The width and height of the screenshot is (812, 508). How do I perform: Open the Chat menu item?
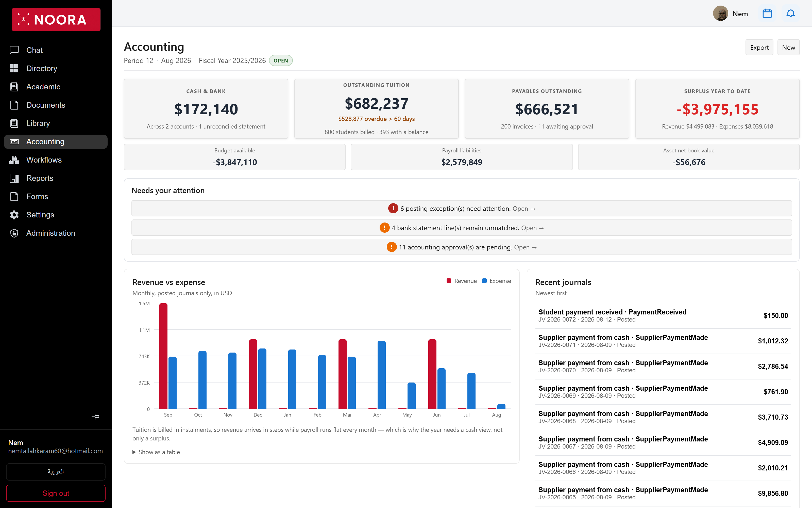56,50
